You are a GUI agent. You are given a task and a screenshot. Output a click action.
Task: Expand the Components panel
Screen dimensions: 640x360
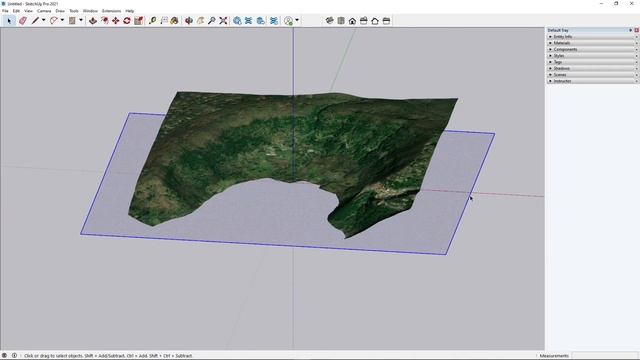593,49
